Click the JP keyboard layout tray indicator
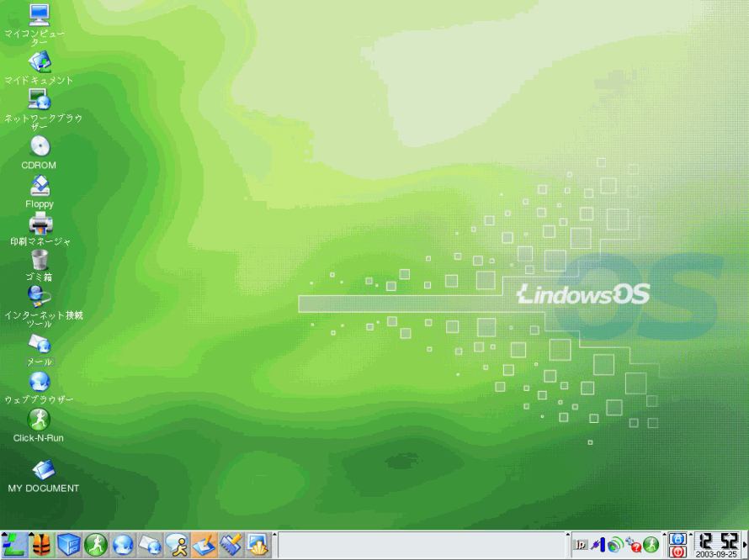 (x=580, y=545)
